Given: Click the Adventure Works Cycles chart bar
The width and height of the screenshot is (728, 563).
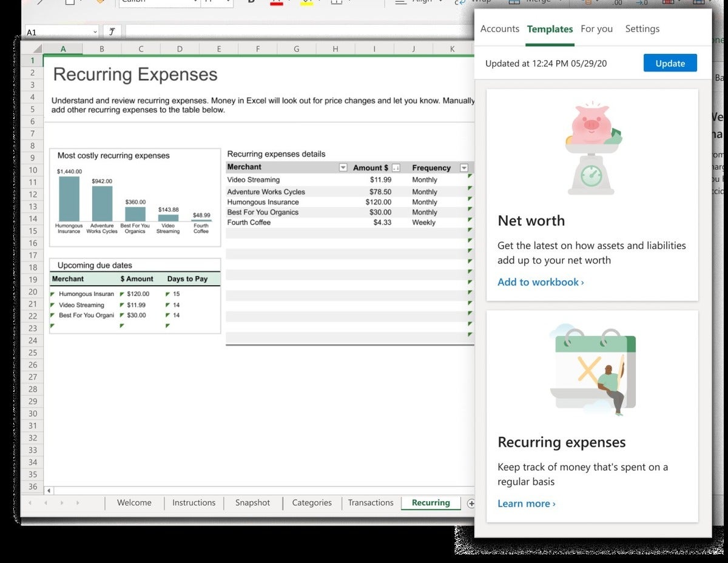Looking at the screenshot, I should 102,204.
